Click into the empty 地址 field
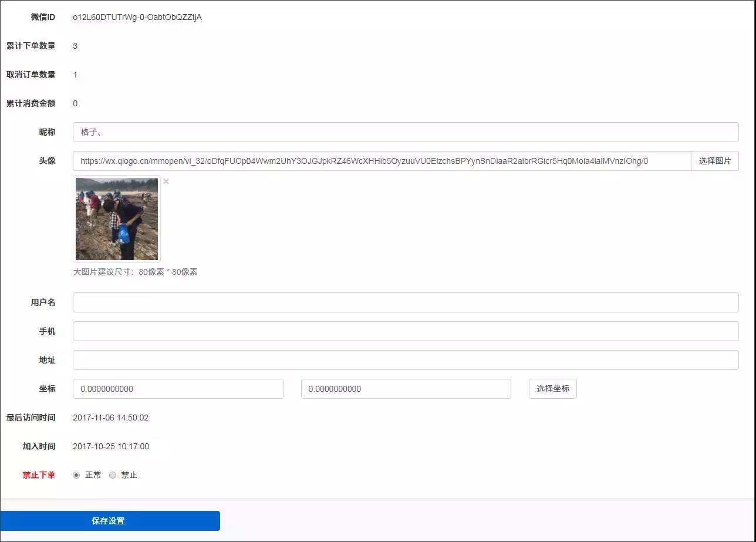 [405, 360]
